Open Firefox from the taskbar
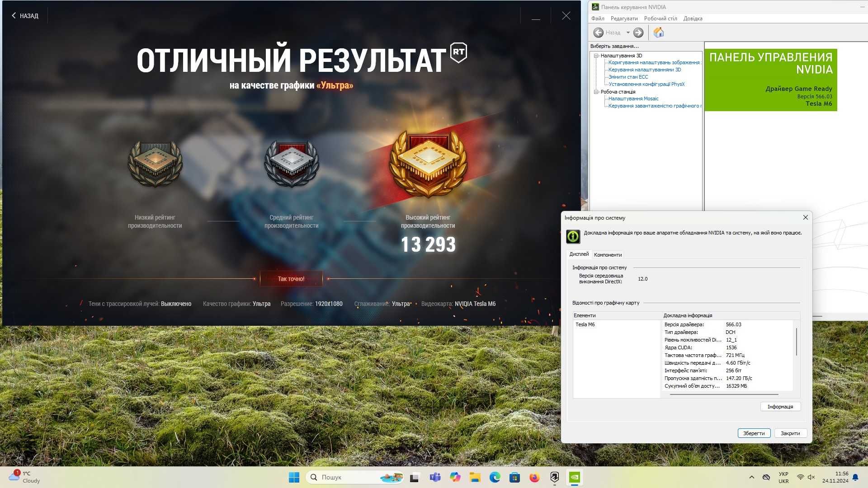 (x=534, y=477)
